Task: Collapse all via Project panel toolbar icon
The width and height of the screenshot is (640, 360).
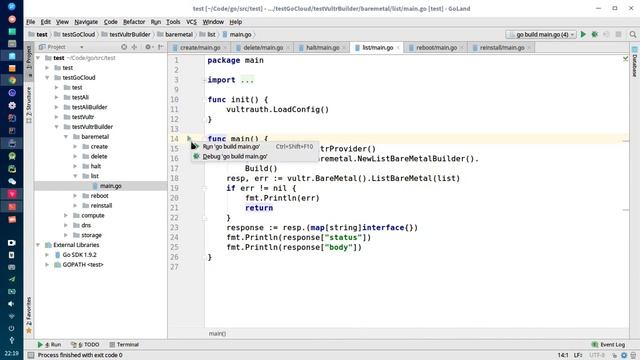Action: 134,47
